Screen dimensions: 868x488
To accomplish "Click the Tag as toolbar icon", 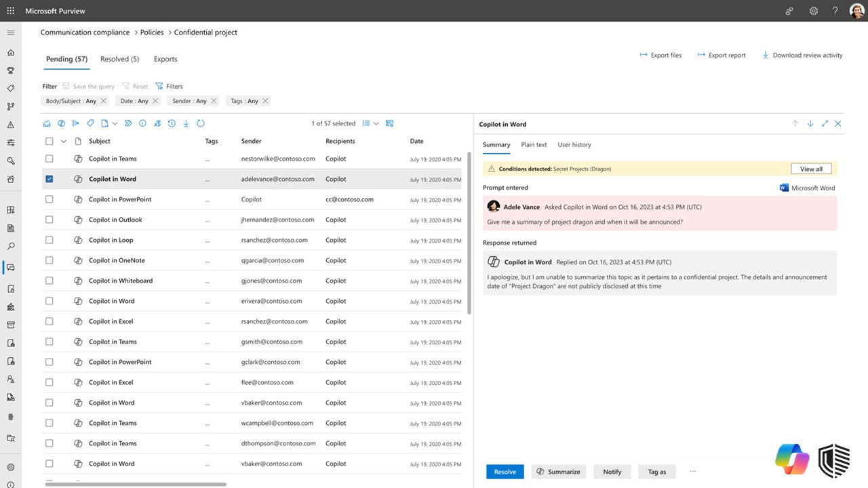I will [90, 123].
